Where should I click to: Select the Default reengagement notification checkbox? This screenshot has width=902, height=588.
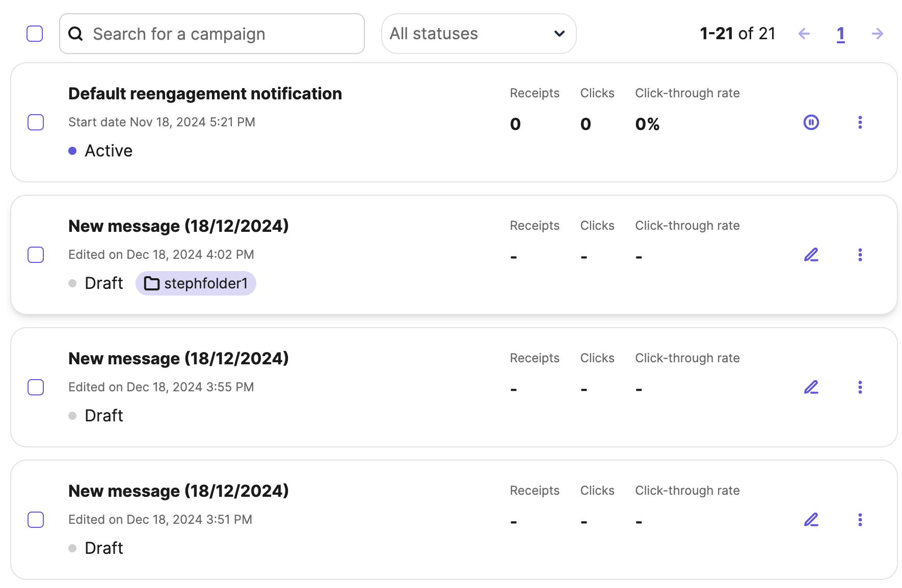tap(36, 122)
